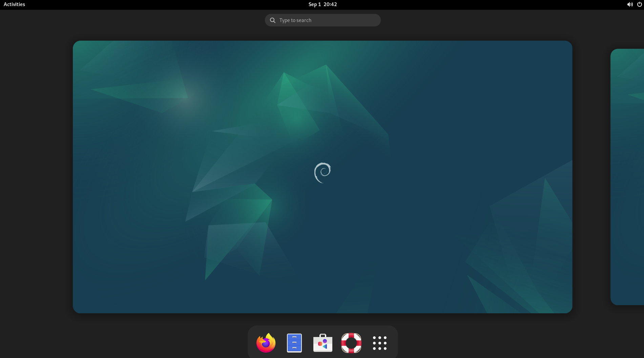This screenshot has width=644, height=358.
Task: Click the Activities button
Action: click(14, 4)
